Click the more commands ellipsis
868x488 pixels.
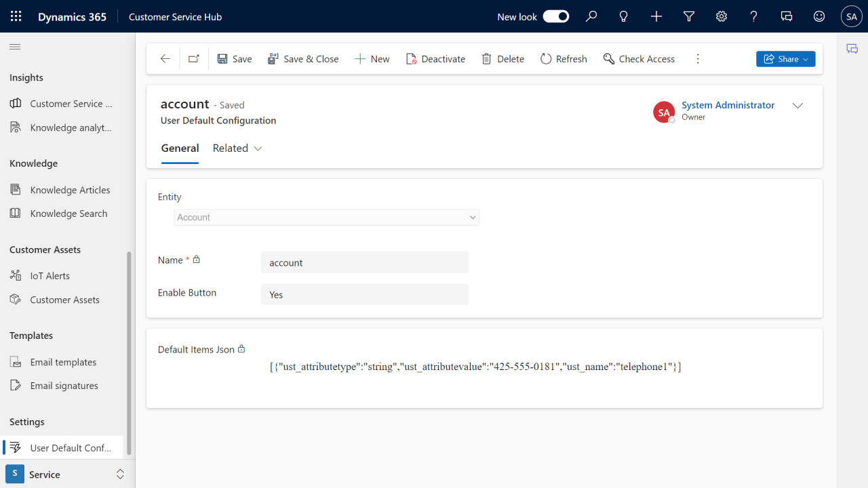(698, 59)
